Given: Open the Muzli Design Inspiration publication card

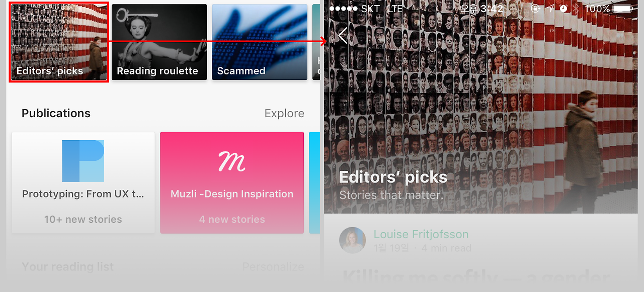Looking at the screenshot, I should click(x=232, y=182).
